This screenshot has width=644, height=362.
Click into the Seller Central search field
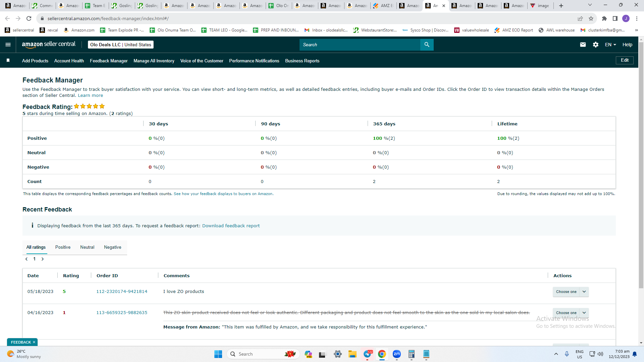(x=360, y=45)
